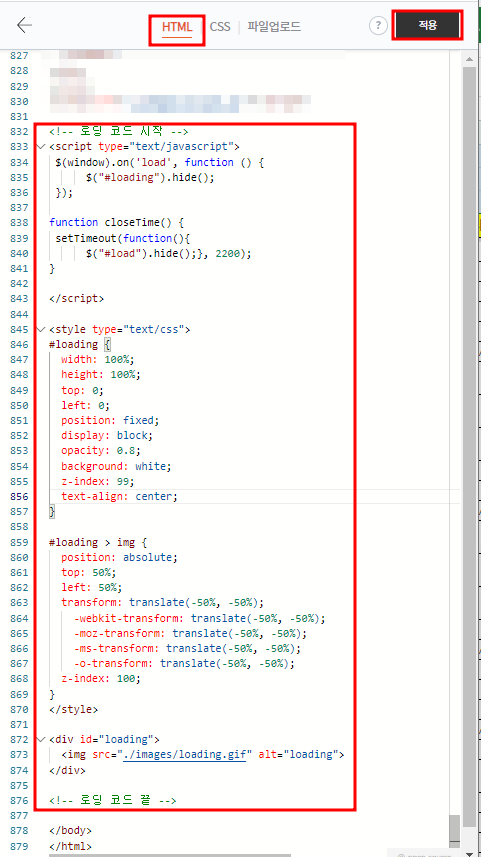Click '$("#load").hide();}, 2200);' line

(169, 253)
